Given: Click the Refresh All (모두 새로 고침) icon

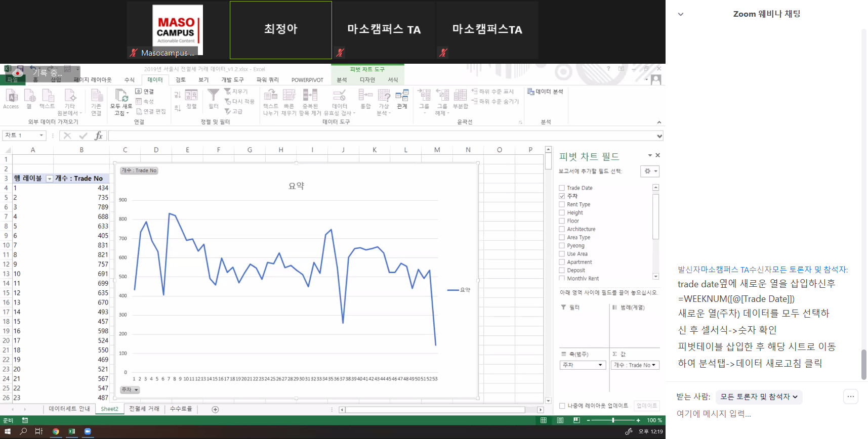Looking at the screenshot, I should [x=121, y=96].
